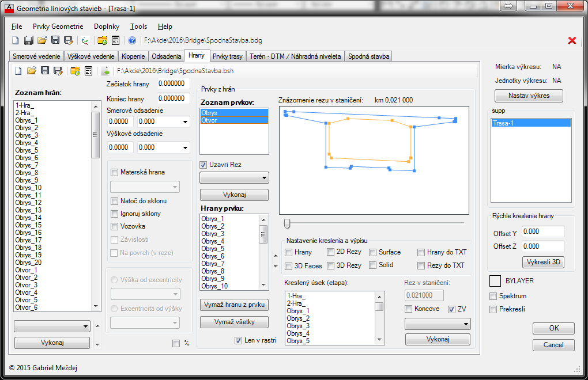The height and width of the screenshot is (380, 588).
Task: Click the list document icon in main toolbar
Action: 115,40
